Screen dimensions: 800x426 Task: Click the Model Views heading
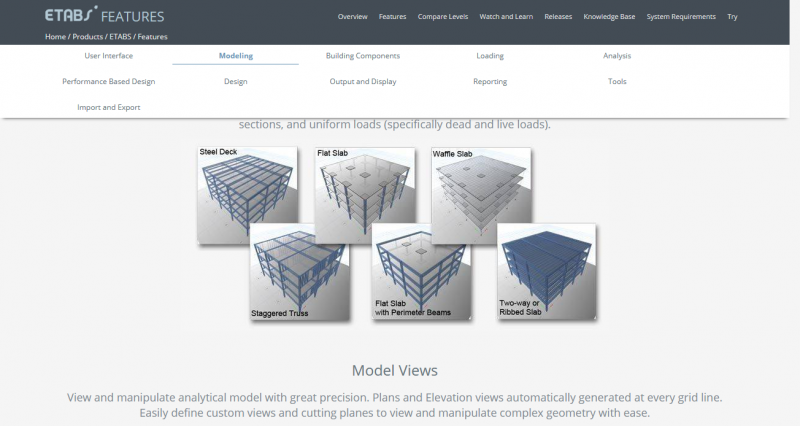[395, 370]
